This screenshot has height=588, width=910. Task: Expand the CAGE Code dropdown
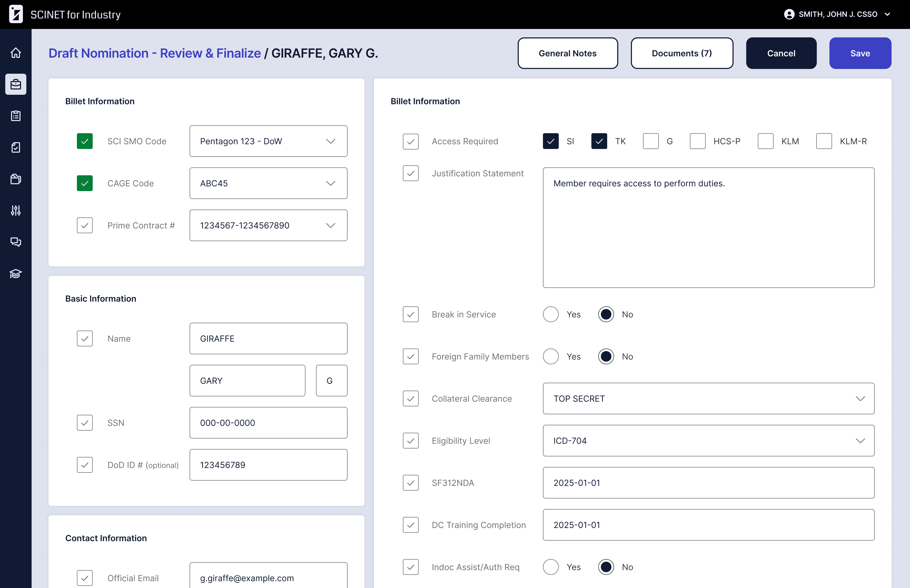(x=268, y=183)
